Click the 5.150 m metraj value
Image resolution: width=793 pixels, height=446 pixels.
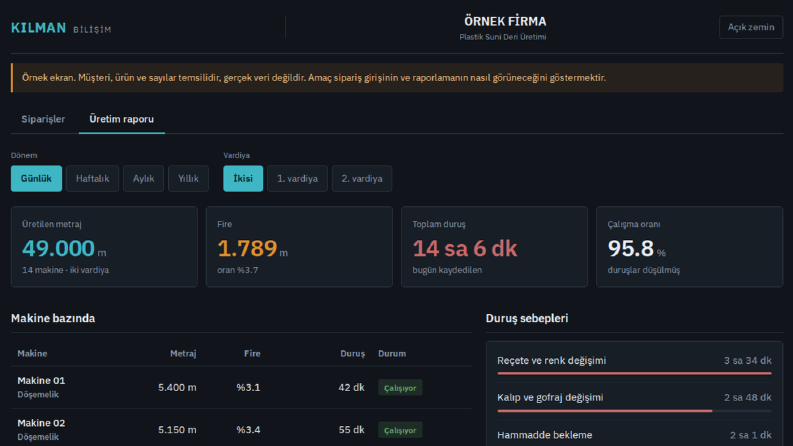(x=177, y=430)
